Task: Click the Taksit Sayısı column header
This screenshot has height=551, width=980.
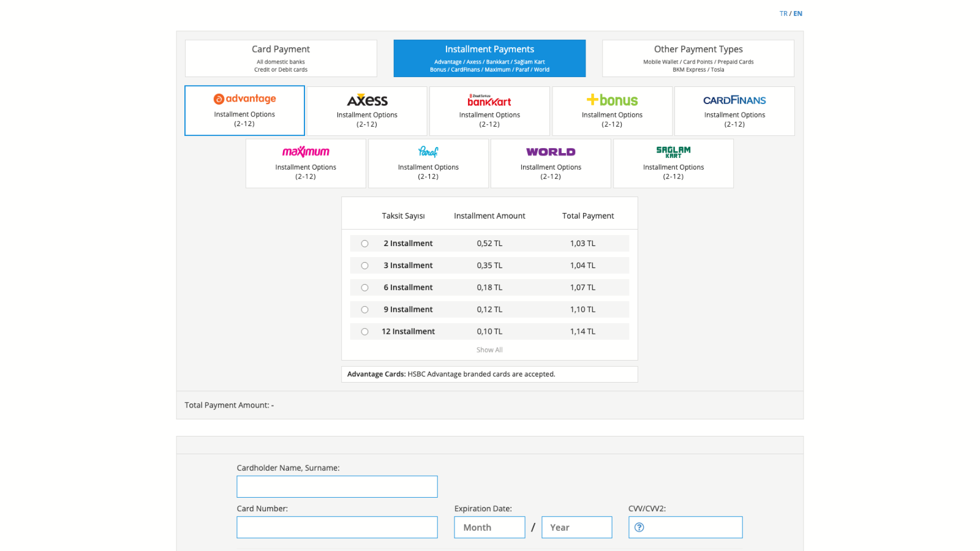Action: pos(403,216)
